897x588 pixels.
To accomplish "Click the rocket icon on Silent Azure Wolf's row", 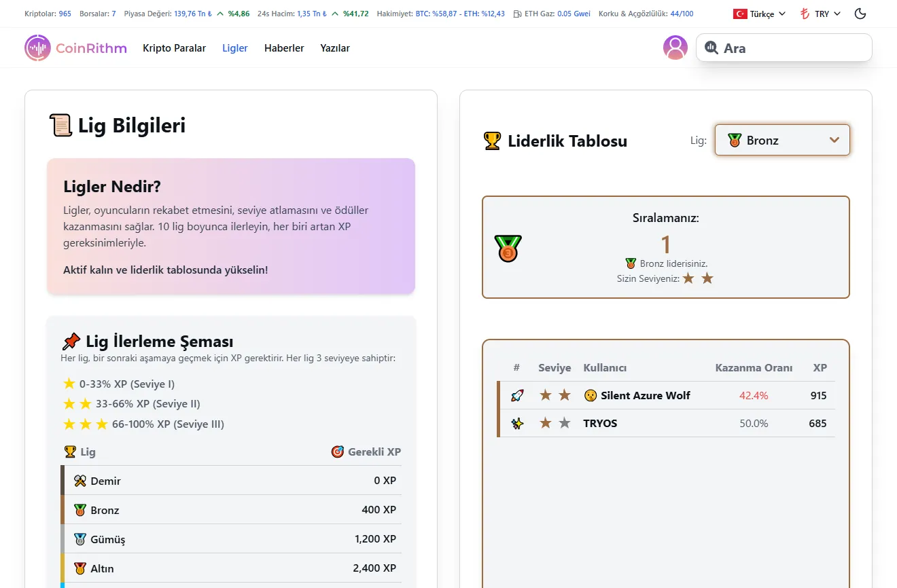I will tap(516, 394).
